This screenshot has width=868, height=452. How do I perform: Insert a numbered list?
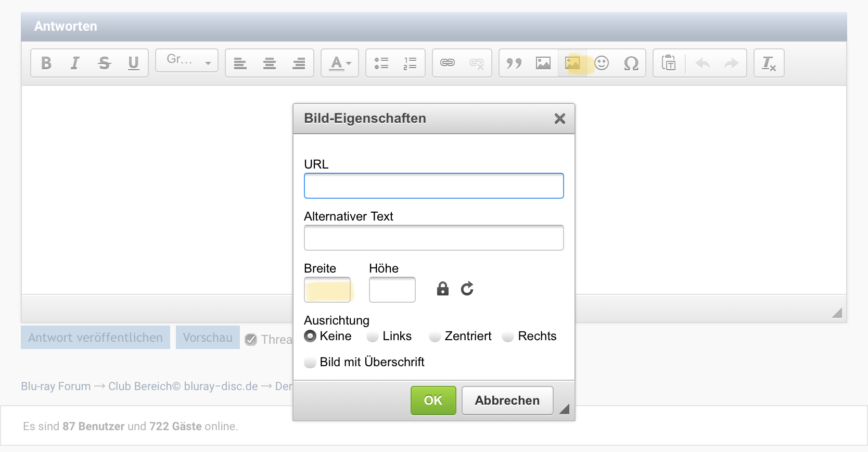410,63
